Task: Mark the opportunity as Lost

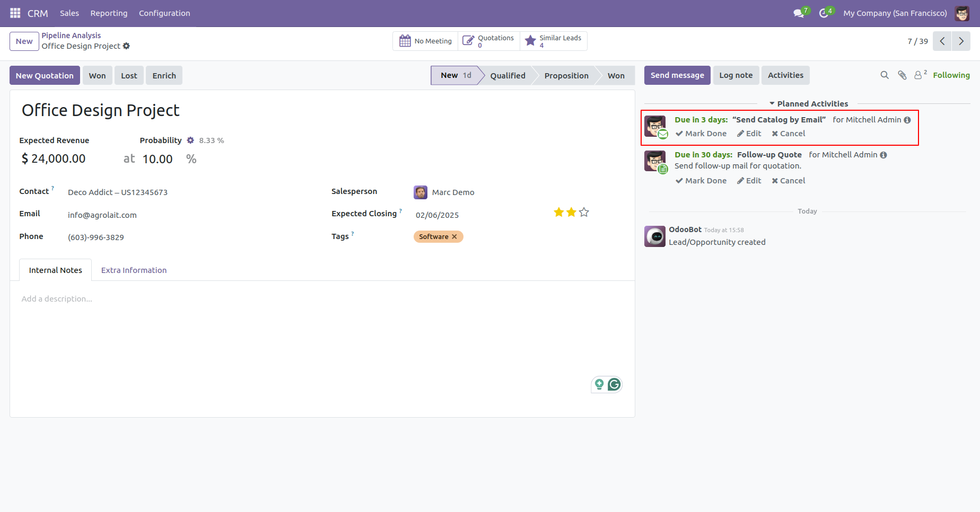Action: 129,76
